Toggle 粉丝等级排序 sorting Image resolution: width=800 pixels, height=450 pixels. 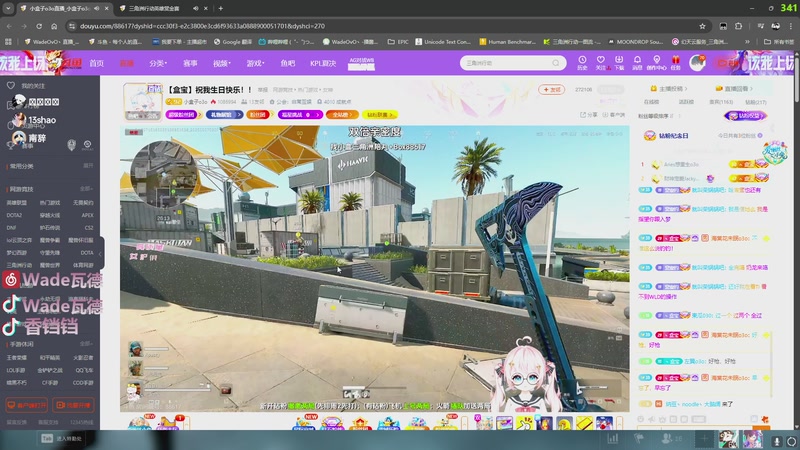click(x=656, y=116)
